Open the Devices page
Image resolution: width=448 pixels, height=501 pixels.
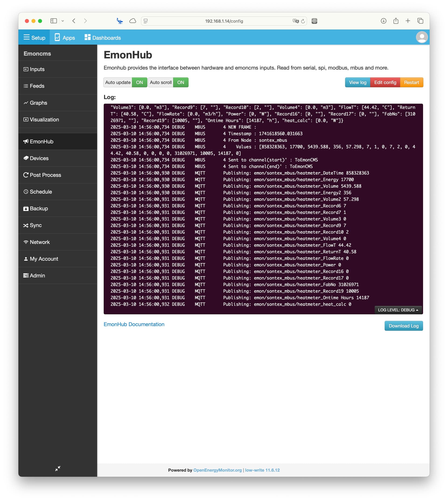point(58,158)
